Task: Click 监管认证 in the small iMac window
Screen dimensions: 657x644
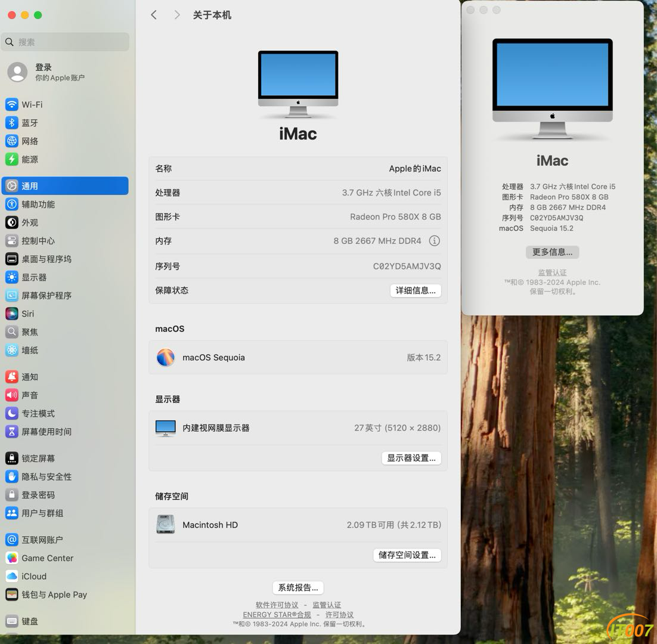Action: pyautogui.click(x=552, y=273)
